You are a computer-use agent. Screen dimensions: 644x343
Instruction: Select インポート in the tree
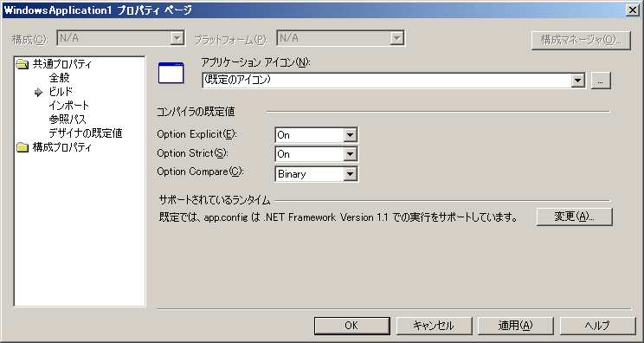pos(68,106)
